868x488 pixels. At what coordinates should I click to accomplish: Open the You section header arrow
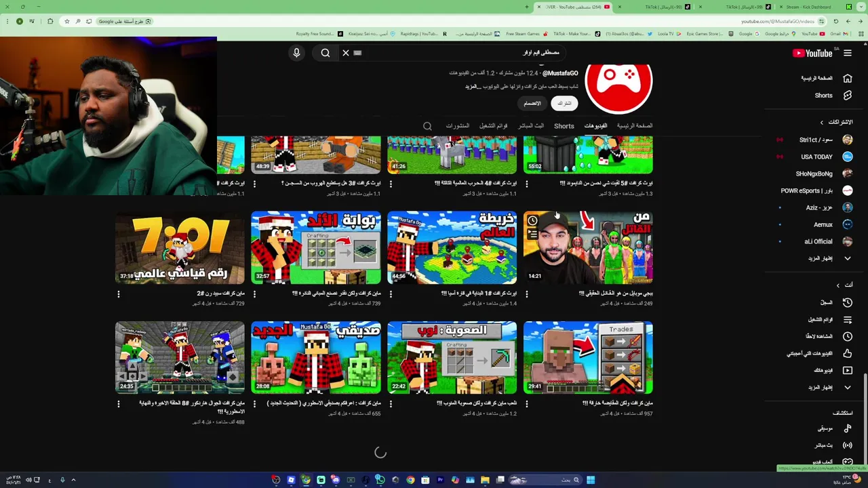838,285
